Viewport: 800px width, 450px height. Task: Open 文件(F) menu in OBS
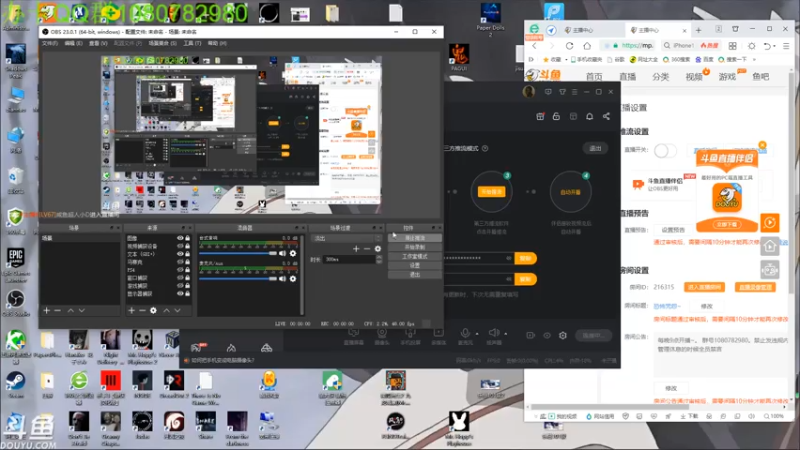pos(49,43)
